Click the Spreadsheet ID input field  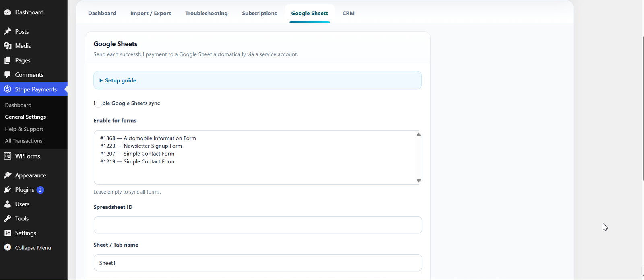click(x=258, y=225)
